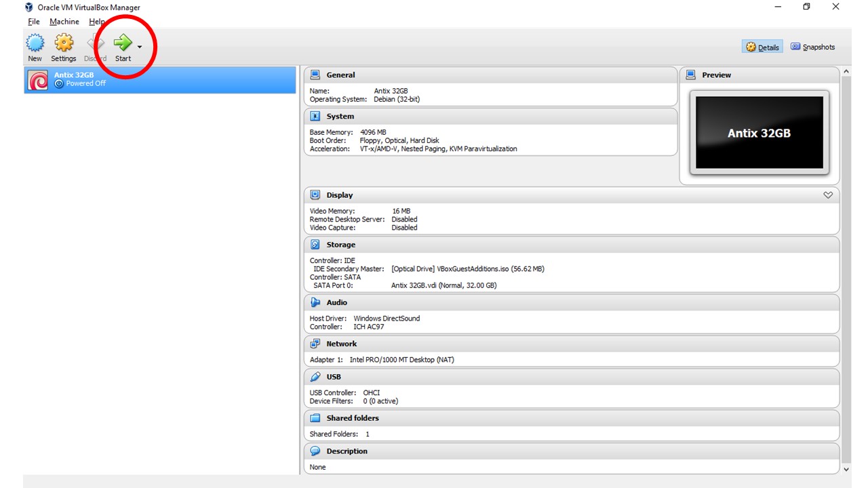Open the Shared folders settings heading
Image resolution: width=868 pixels, height=488 pixels.
click(353, 418)
